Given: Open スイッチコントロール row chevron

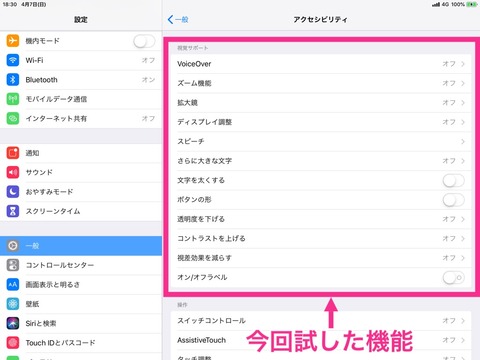Looking at the screenshot, I should click(463, 320).
